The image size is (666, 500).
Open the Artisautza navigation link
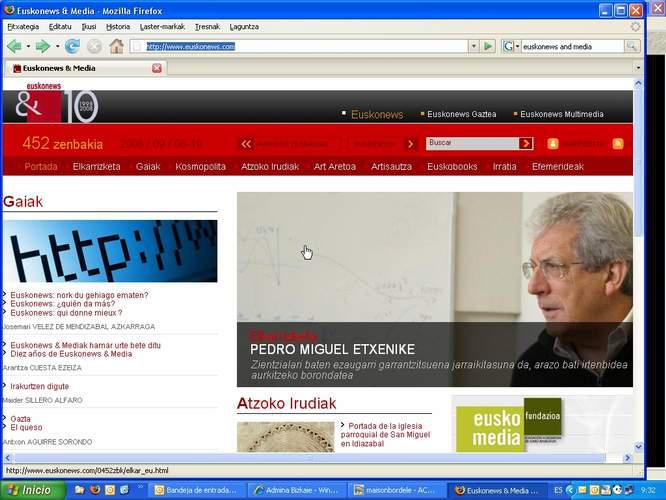(x=391, y=167)
